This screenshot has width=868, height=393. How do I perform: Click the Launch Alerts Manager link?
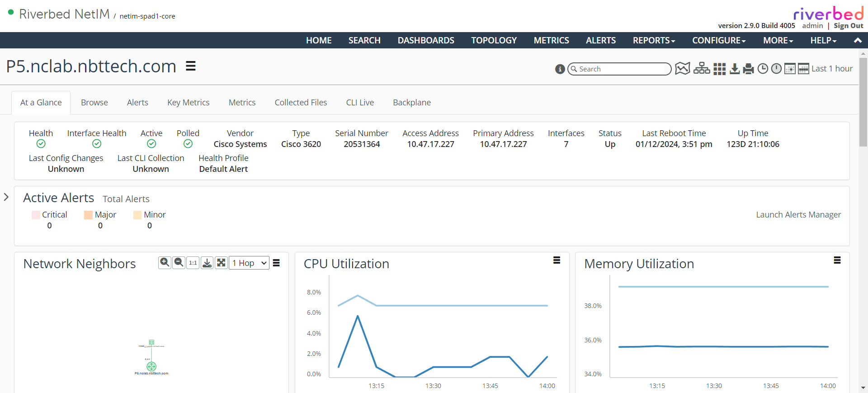click(x=798, y=215)
